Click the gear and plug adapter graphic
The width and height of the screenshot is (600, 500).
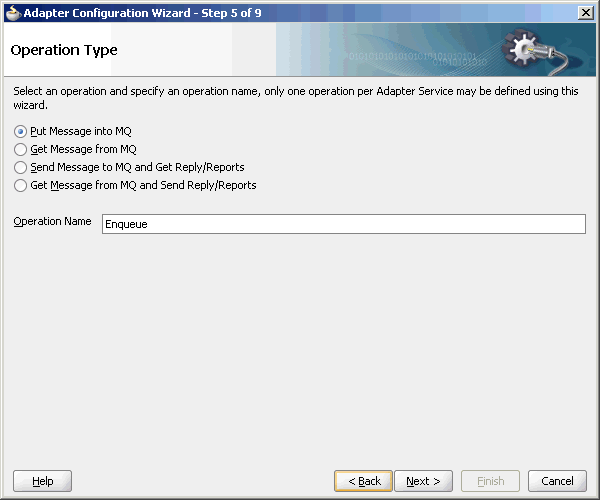coord(538,51)
